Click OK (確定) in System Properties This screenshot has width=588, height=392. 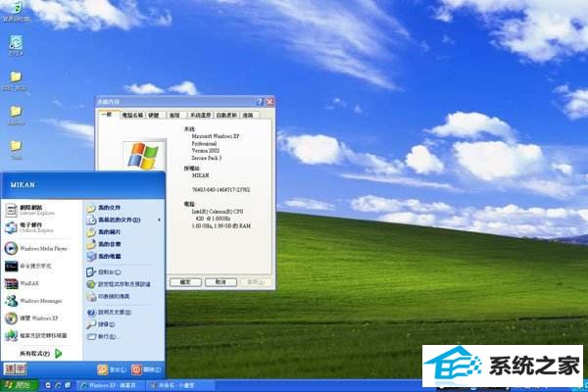(x=185, y=282)
